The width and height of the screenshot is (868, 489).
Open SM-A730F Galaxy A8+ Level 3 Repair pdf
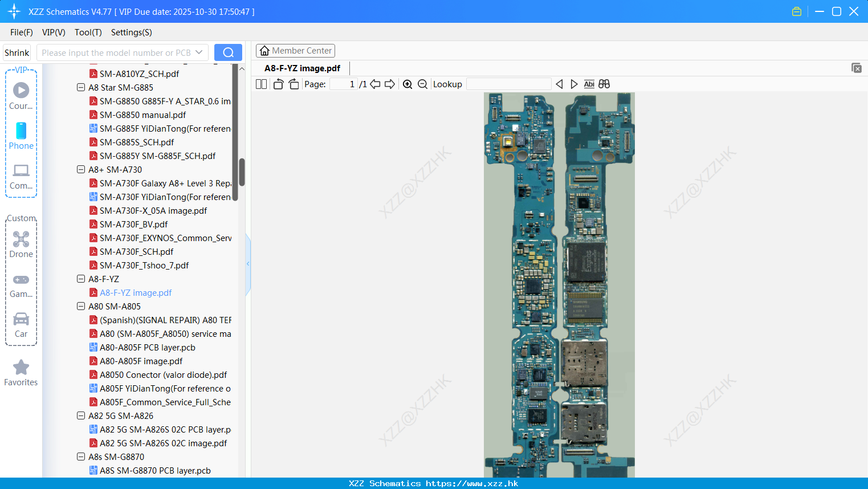[x=165, y=183]
